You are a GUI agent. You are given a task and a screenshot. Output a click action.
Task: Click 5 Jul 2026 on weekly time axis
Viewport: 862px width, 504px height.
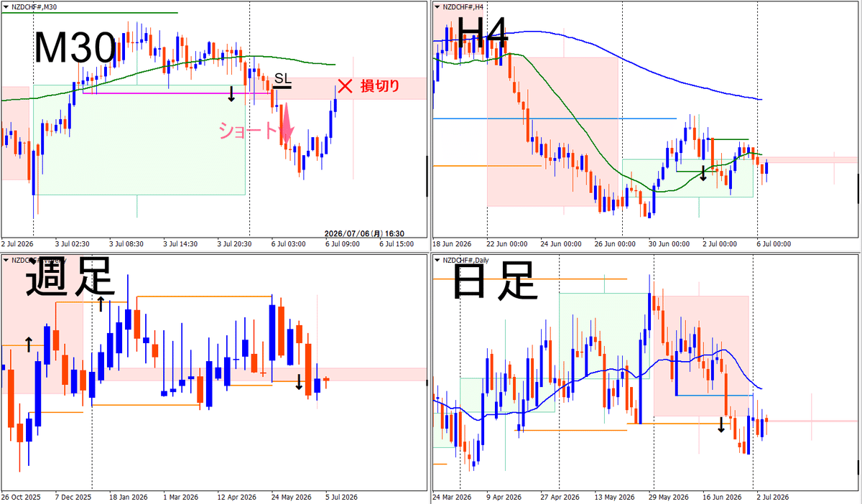[342, 497]
